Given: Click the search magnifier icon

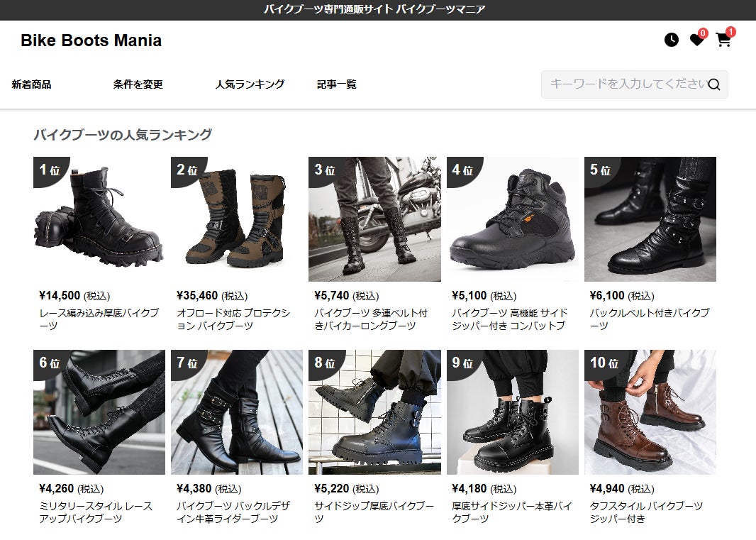Looking at the screenshot, I should pos(714,84).
